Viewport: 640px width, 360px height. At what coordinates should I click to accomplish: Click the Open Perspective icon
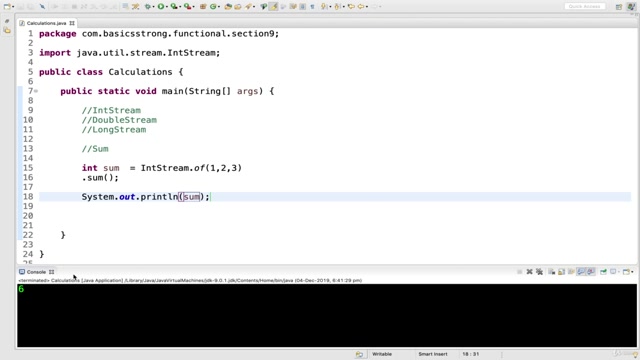pyautogui.click(x=619, y=7)
